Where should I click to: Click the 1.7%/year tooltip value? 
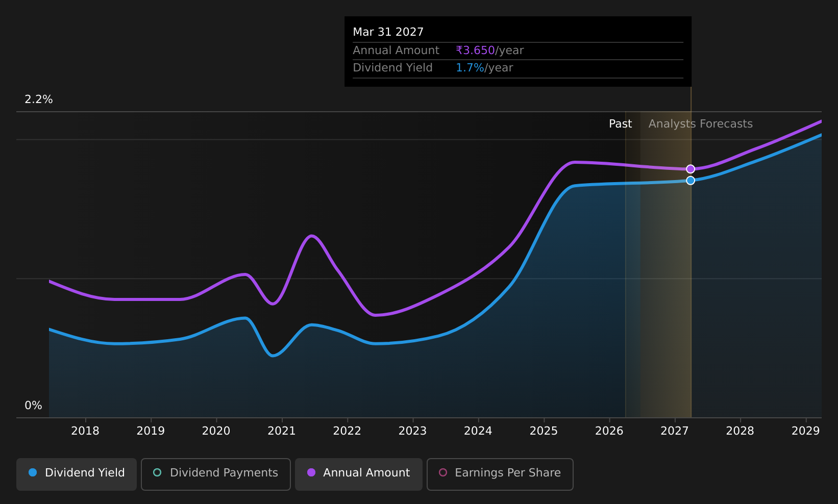[484, 68]
